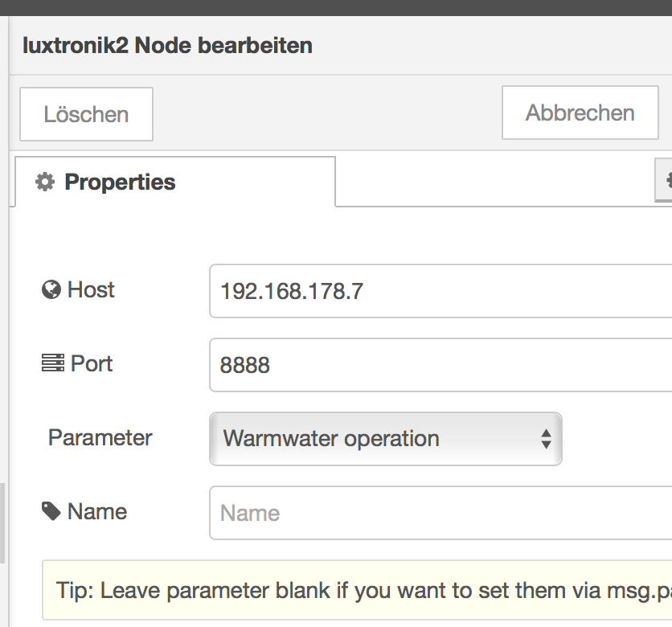
Task: Click the Host label text
Action: pyautogui.click(x=91, y=289)
